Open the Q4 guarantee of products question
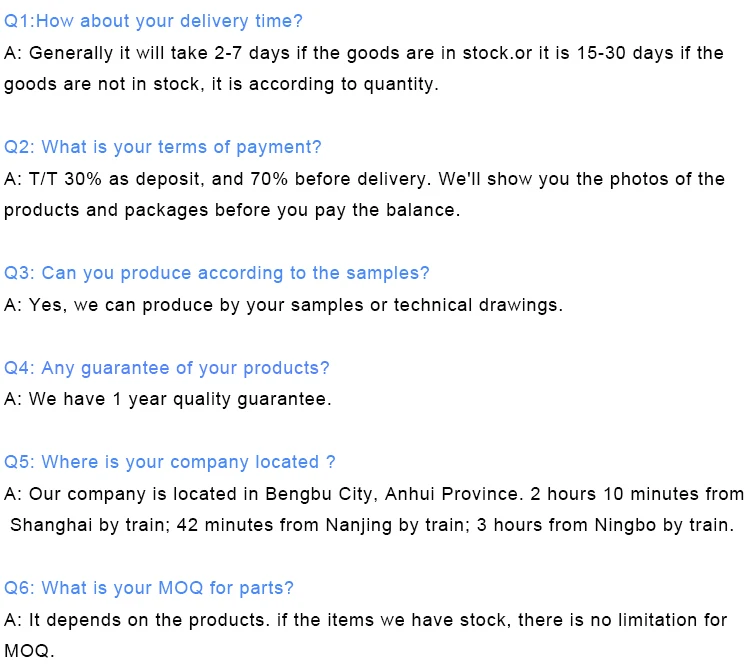 coord(166,368)
